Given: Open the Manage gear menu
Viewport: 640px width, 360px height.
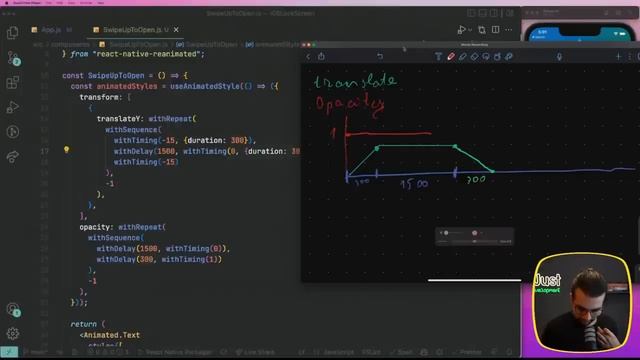Looking at the screenshot, I should 13,334.
